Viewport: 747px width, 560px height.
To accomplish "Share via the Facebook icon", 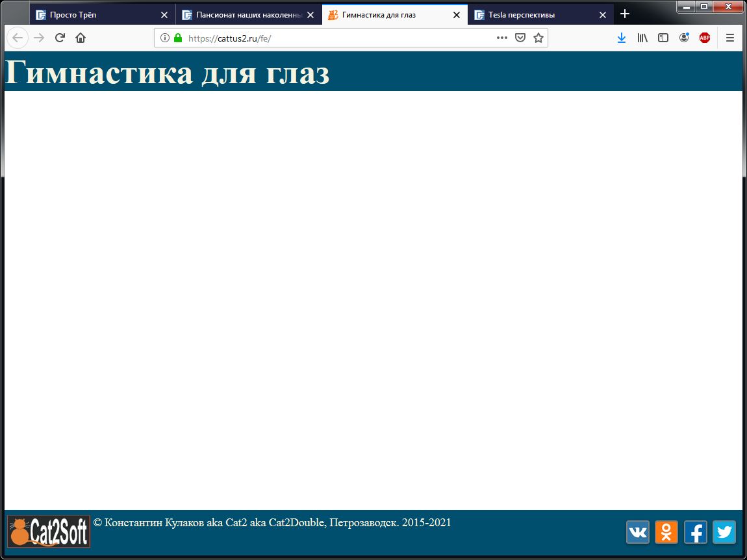I will click(696, 532).
